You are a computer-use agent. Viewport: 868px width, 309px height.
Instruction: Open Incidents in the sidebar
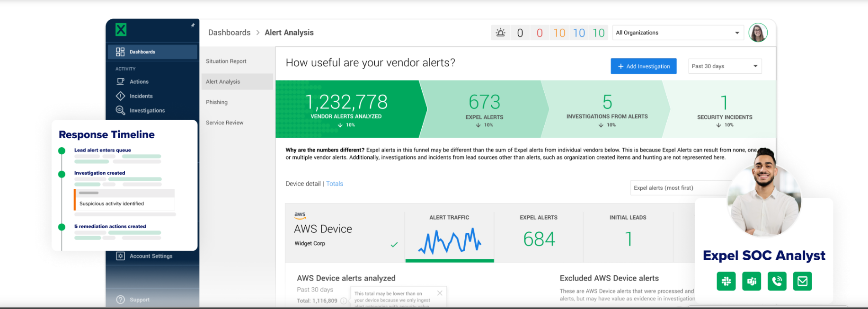(141, 96)
